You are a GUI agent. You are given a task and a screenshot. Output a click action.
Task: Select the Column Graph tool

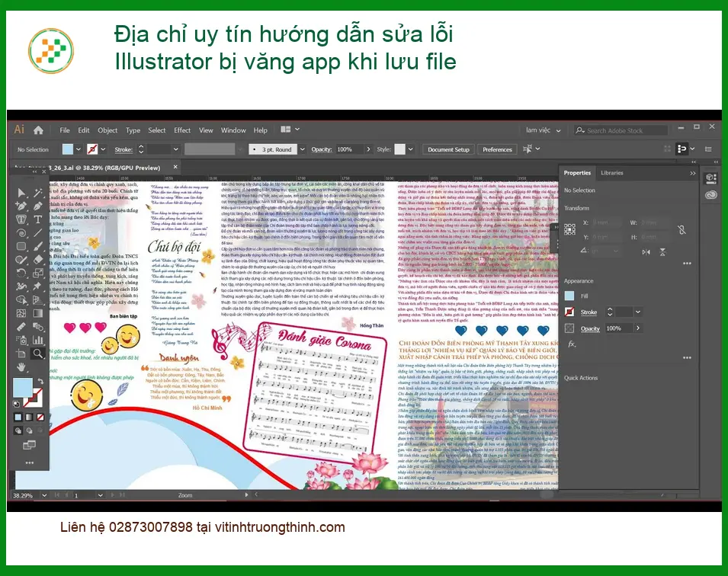coord(38,341)
